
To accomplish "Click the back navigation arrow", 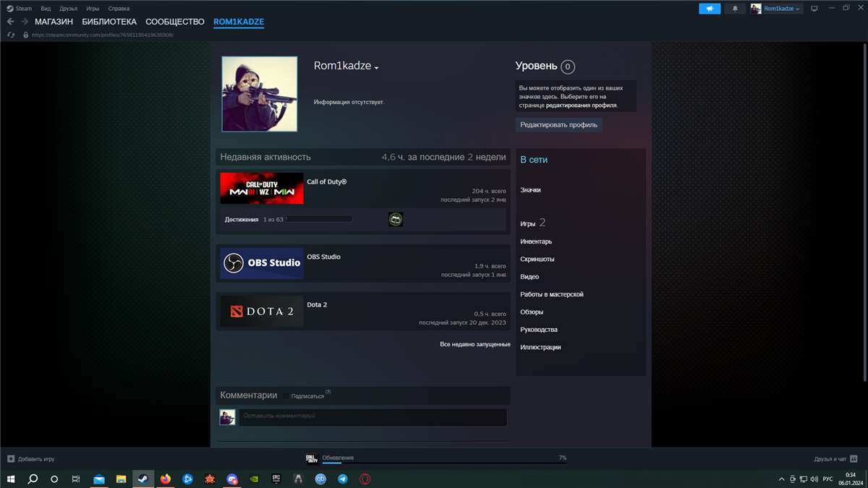I will [10, 22].
